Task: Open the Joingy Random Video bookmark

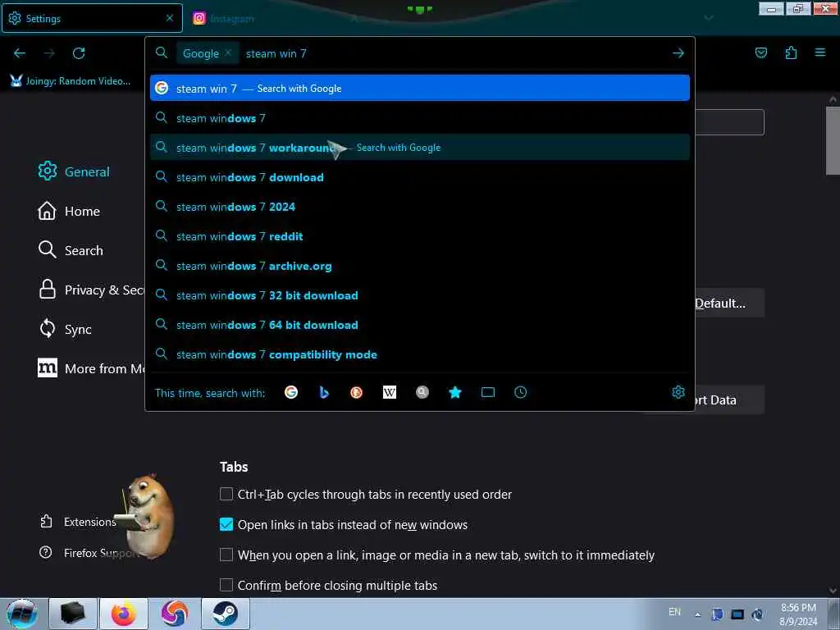Action: (71, 81)
